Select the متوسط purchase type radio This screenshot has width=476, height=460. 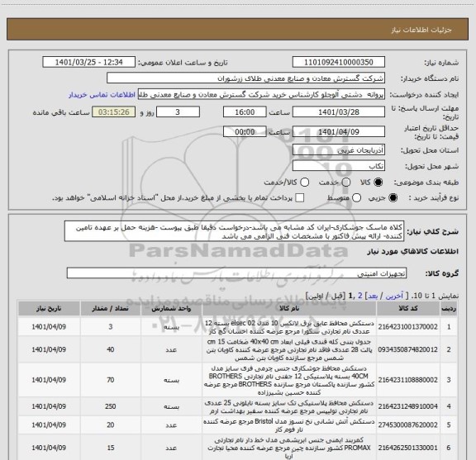click(x=356, y=198)
